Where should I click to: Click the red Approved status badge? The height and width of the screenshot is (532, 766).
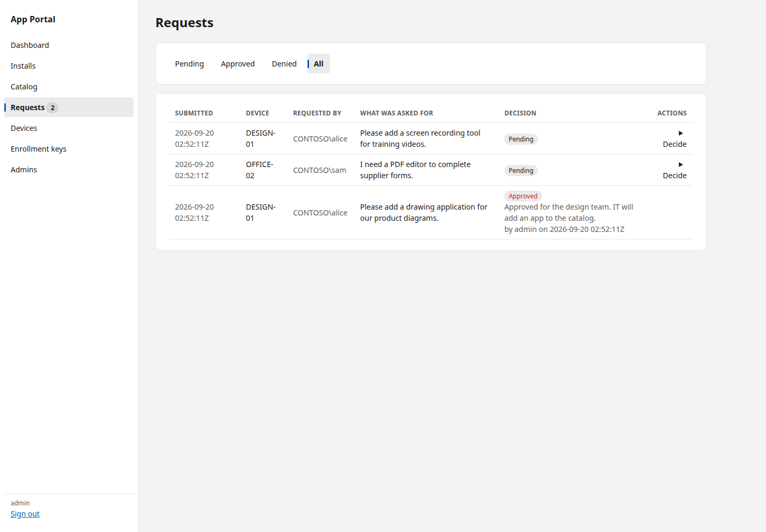coord(523,196)
